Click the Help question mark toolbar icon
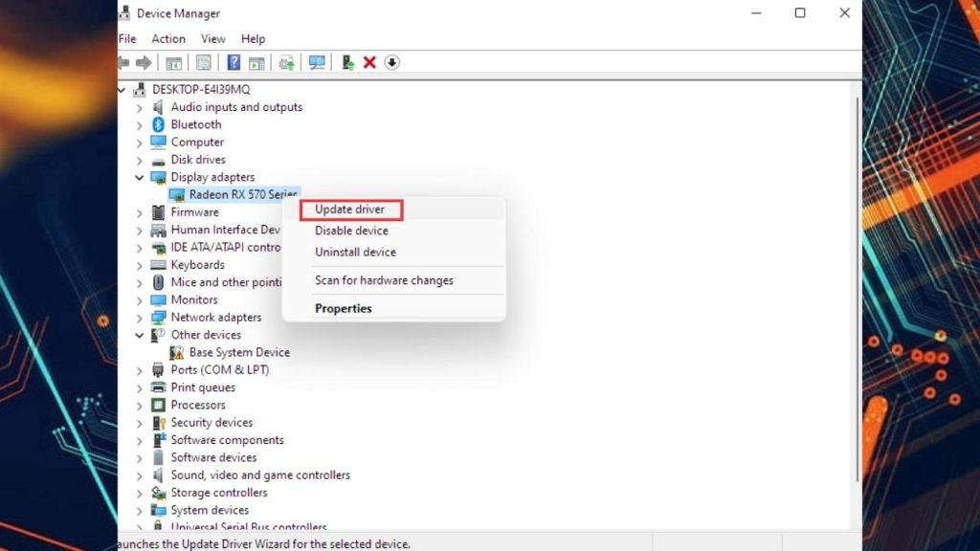 234,62
